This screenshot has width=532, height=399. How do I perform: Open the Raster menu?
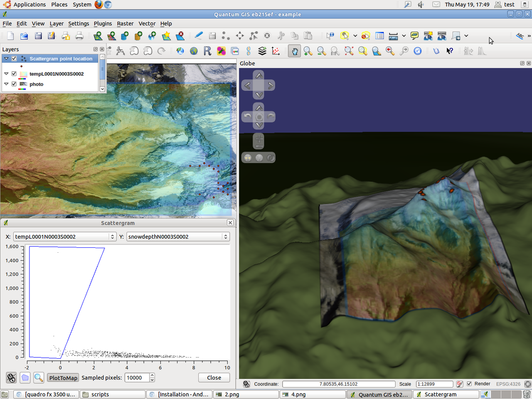(125, 24)
